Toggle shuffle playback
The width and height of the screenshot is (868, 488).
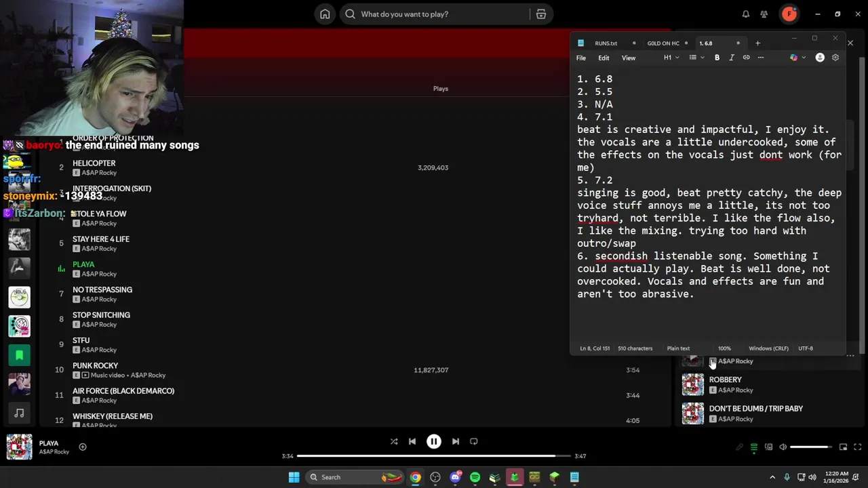tap(393, 441)
